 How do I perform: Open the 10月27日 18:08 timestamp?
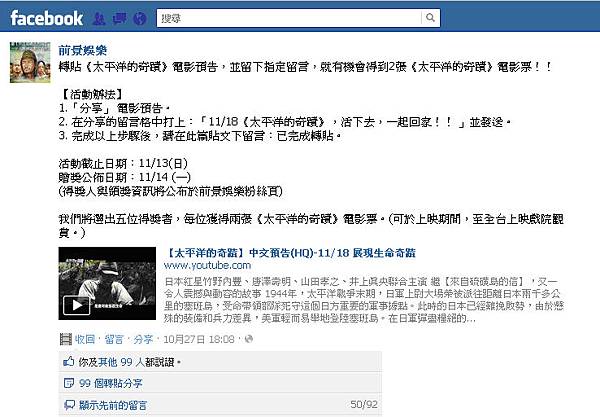pos(199,339)
